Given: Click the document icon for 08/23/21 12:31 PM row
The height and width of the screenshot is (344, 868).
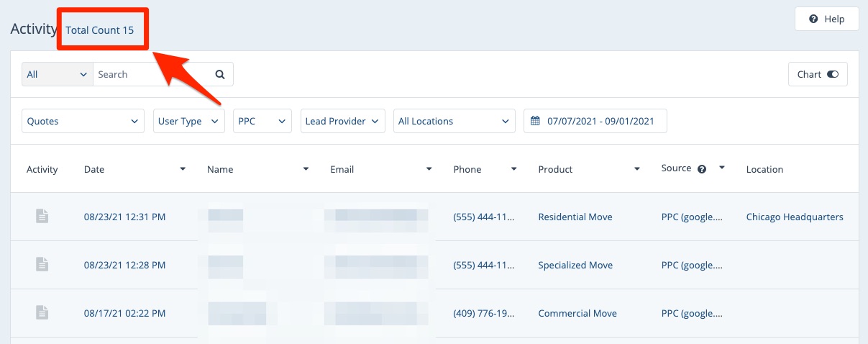Looking at the screenshot, I should point(42,216).
